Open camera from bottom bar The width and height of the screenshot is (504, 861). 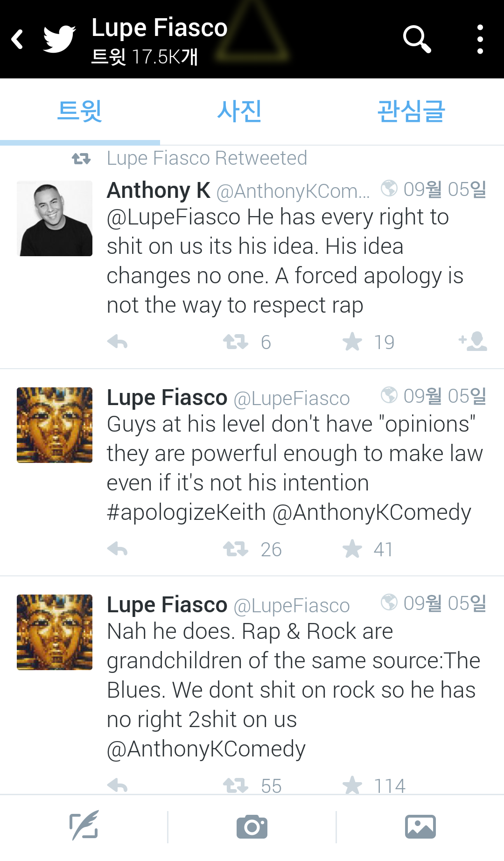coord(252,827)
